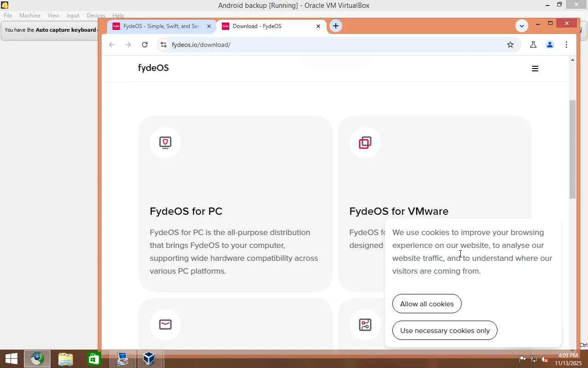
Task: Click the card icon below FydeOS for VMware
Action: (x=365, y=325)
